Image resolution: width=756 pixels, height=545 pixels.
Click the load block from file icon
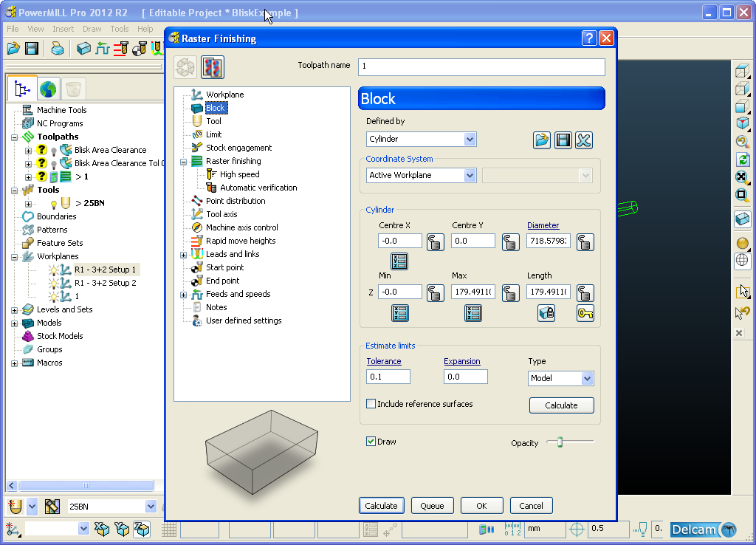click(x=542, y=140)
